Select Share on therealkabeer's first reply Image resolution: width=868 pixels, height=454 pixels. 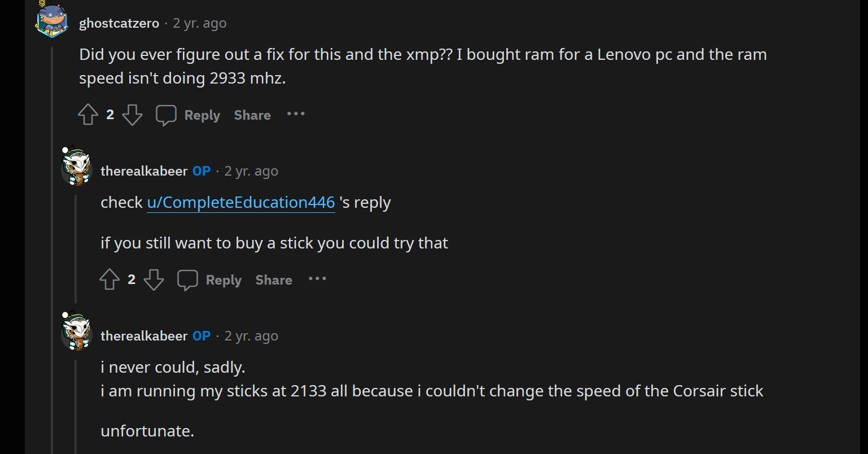tap(273, 280)
